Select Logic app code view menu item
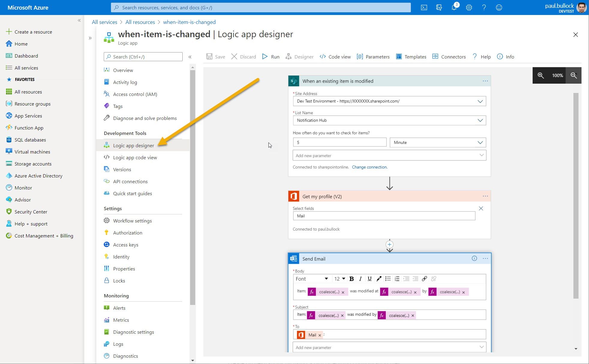This screenshot has width=589, height=364. [x=135, y=157]
